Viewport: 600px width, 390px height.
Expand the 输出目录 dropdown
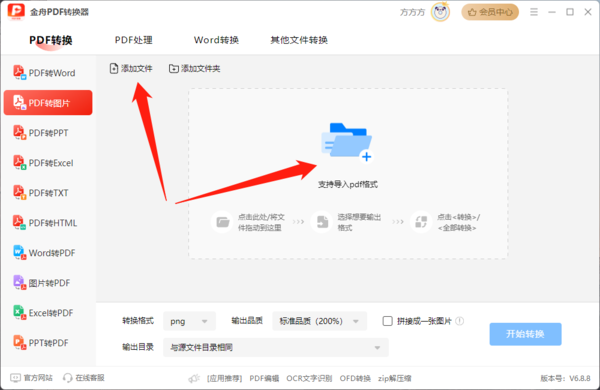pyautogui.click(x=276, y=347)
